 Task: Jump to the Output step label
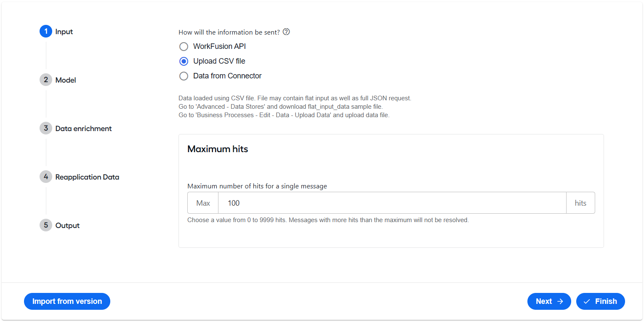[x=67, y=225]
